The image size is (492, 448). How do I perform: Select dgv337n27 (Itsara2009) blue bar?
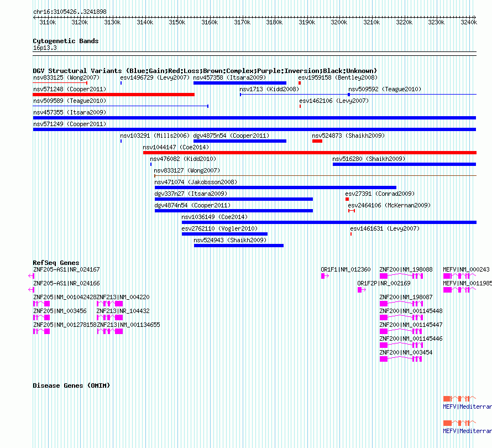pos(234,199)
